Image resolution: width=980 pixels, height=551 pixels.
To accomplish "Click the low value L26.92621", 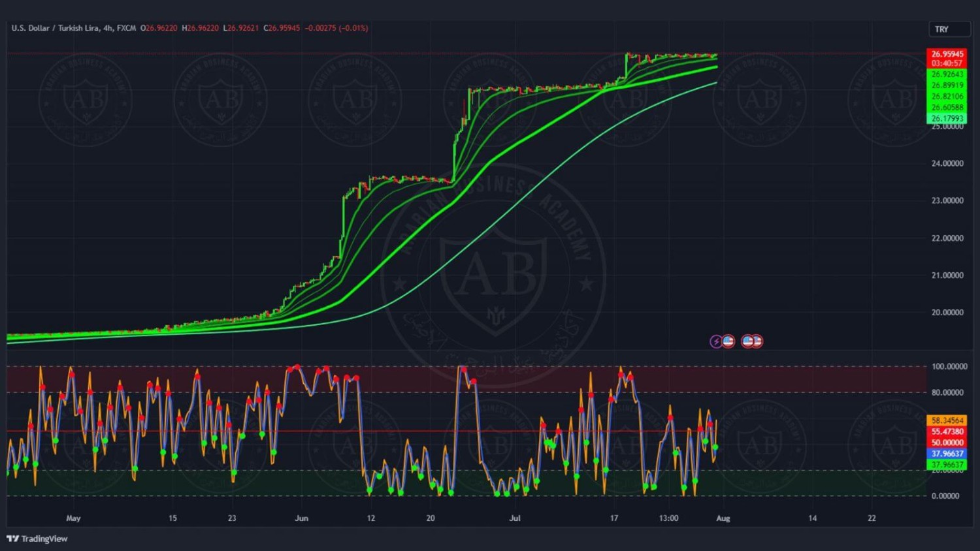I will pos(241,28).
